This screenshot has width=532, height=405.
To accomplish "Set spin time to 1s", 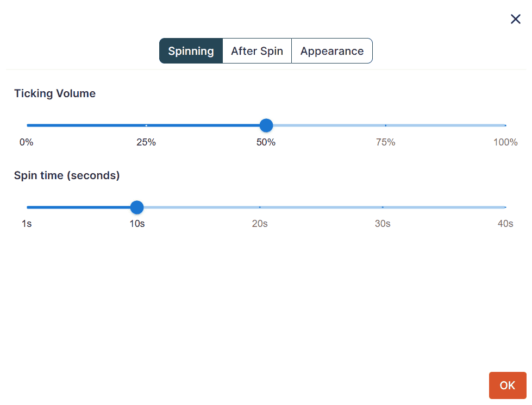I will pyautogui.click(x=27, y=207).
